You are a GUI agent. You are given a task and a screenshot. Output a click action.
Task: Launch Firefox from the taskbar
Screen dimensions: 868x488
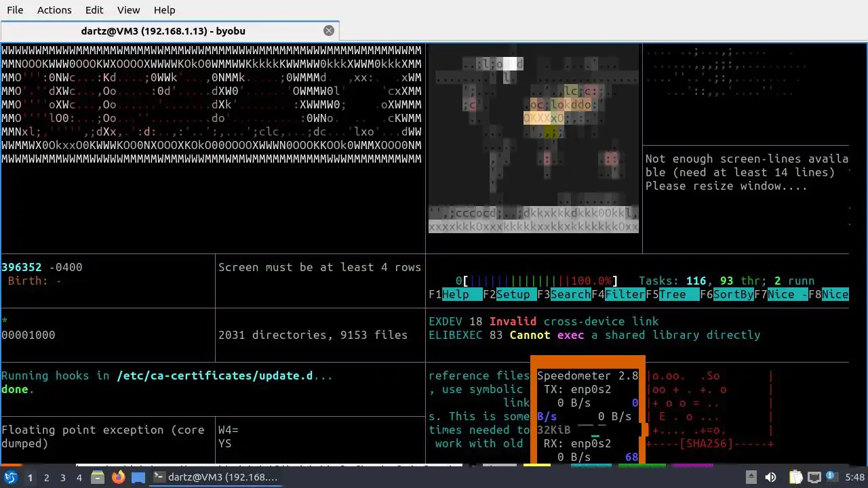[118, 477]
